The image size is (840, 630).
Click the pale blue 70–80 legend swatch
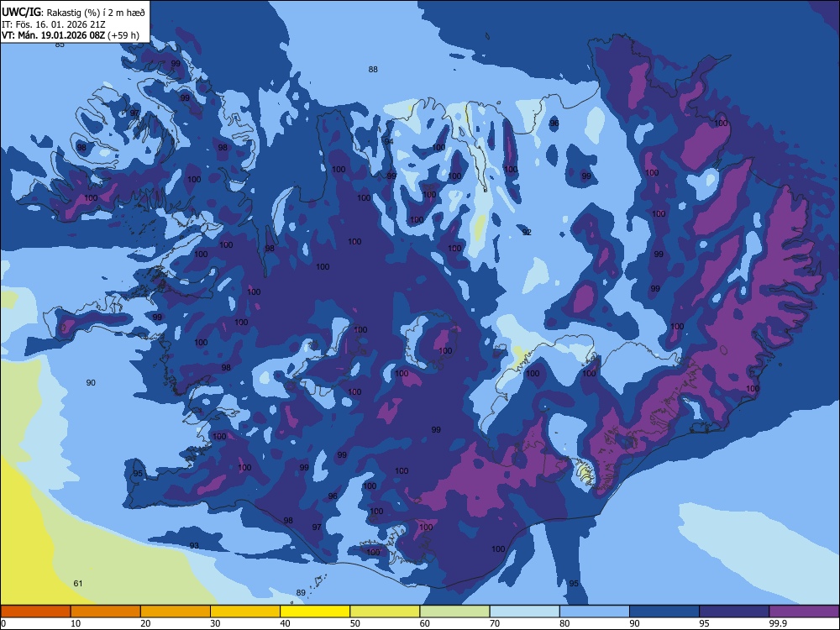click(x=524, y=612)
